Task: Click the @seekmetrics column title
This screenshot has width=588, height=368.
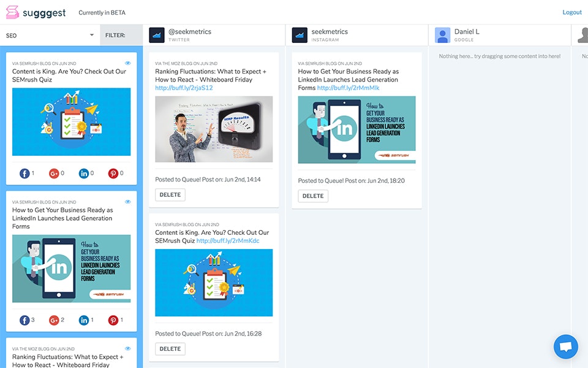Action: click(x=190, y=31)
